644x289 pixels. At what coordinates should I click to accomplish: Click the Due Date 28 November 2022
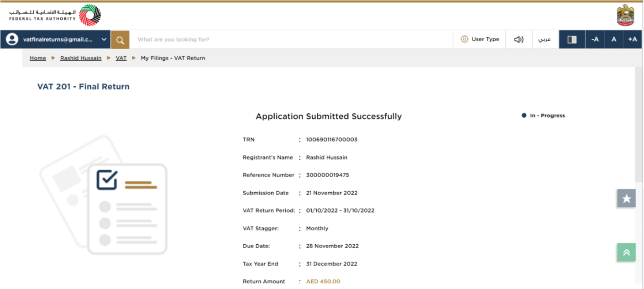[x=332, y=246]
